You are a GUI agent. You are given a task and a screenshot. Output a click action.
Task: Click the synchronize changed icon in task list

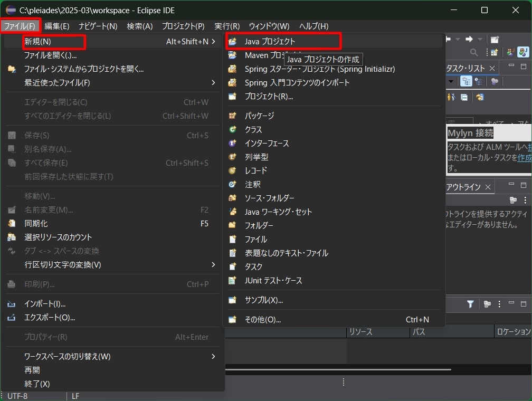coord(480,98)
